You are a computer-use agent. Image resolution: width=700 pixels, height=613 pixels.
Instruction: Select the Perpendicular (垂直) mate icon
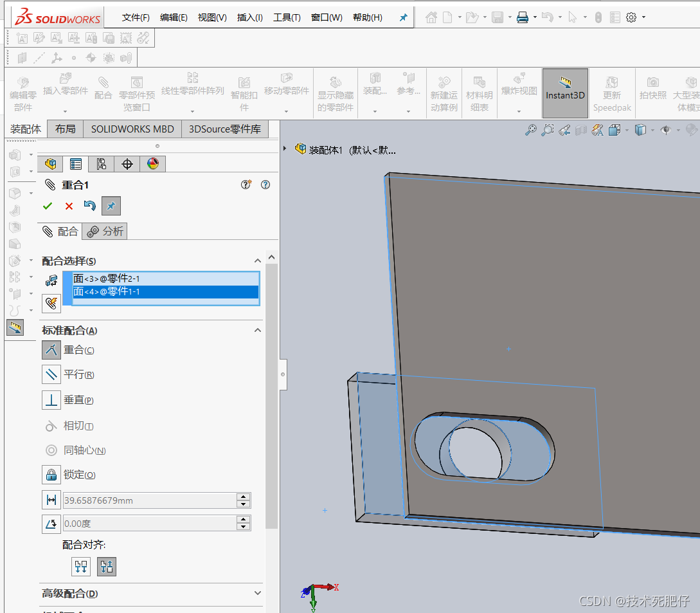[51, 400]
